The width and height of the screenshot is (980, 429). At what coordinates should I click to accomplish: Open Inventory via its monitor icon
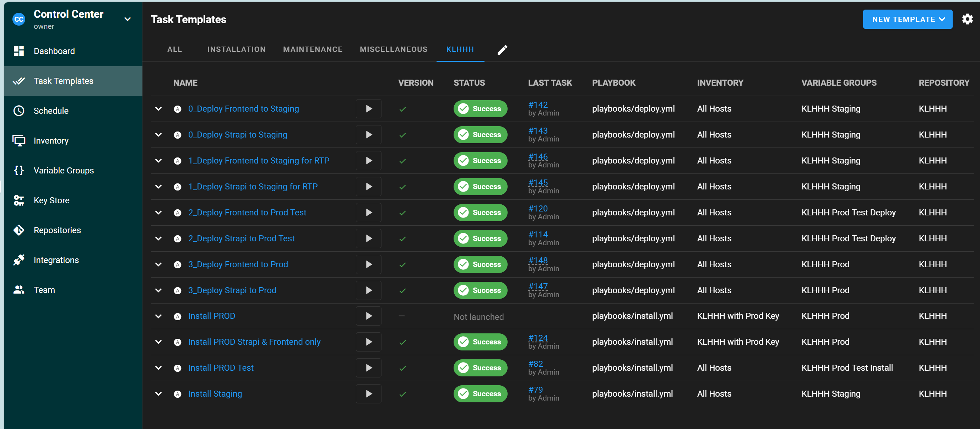[18, 140]
